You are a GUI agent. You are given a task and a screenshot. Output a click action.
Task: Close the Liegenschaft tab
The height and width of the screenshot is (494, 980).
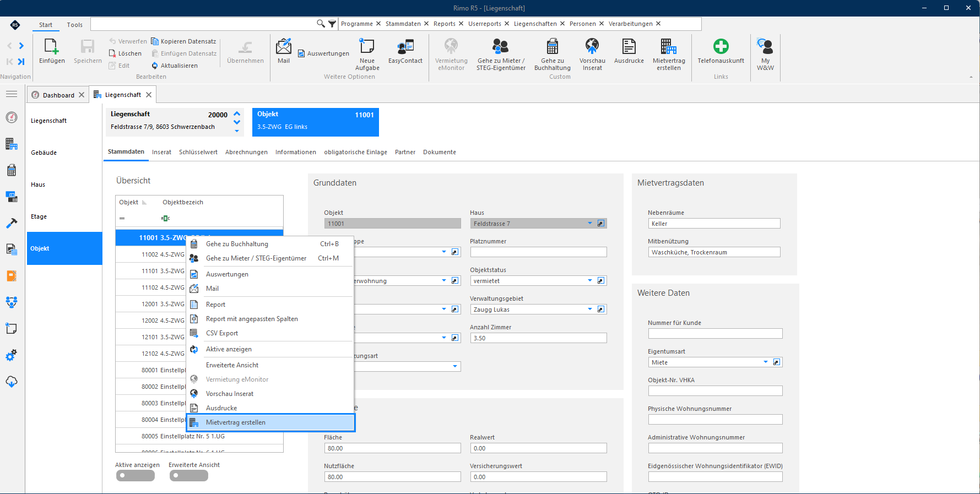149,95
